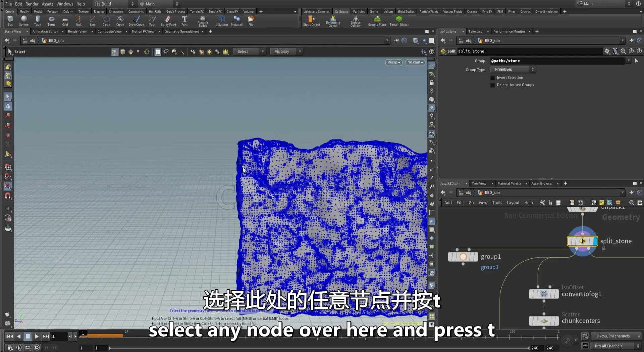Viewport: 644px width, 352px height.
Task: Open the Persp viewport dropdown
Action: [393, 62]
